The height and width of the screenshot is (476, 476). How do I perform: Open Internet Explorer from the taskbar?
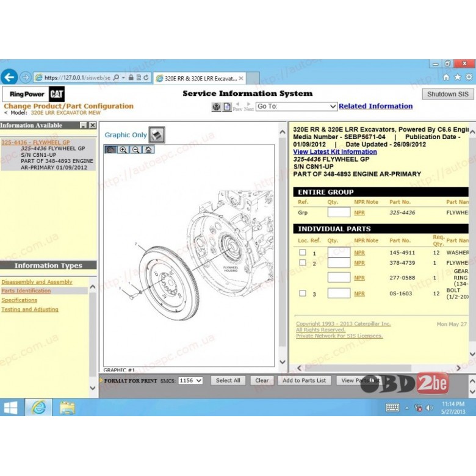[x=38, y=408]
